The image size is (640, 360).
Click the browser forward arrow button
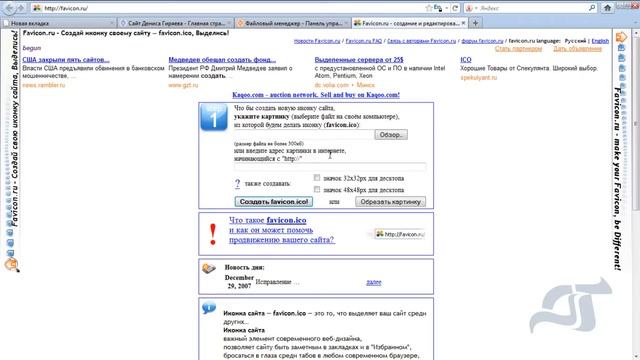(x=21, y=8)
